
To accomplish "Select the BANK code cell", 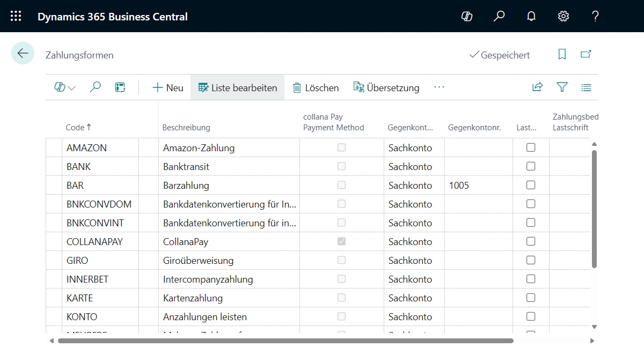I will coord(100,166).
